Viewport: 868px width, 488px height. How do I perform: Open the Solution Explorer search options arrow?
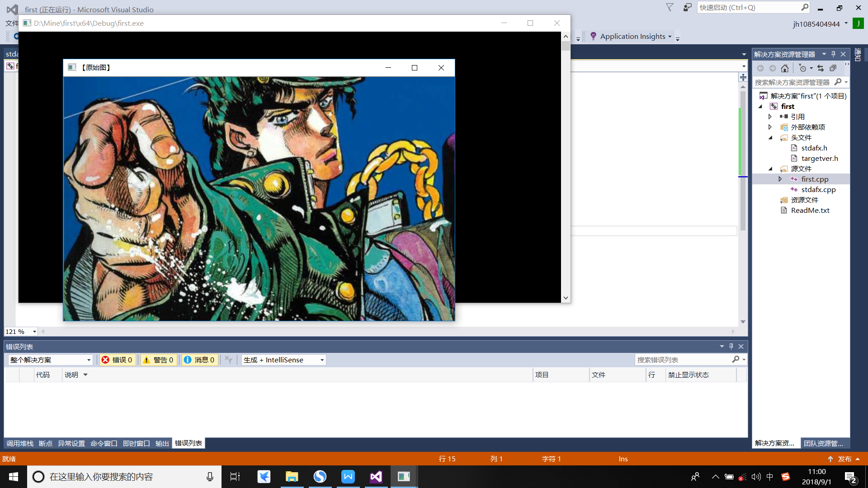[x=846, y=82]
